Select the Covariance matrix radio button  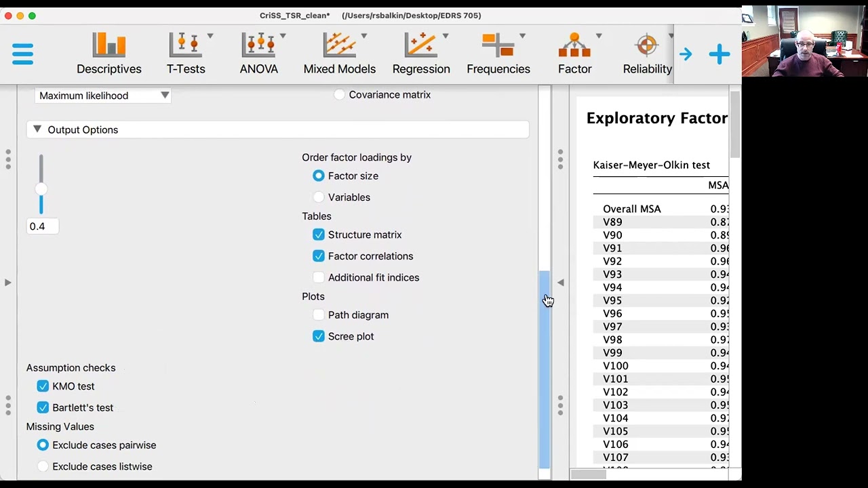tap(339, 95)
